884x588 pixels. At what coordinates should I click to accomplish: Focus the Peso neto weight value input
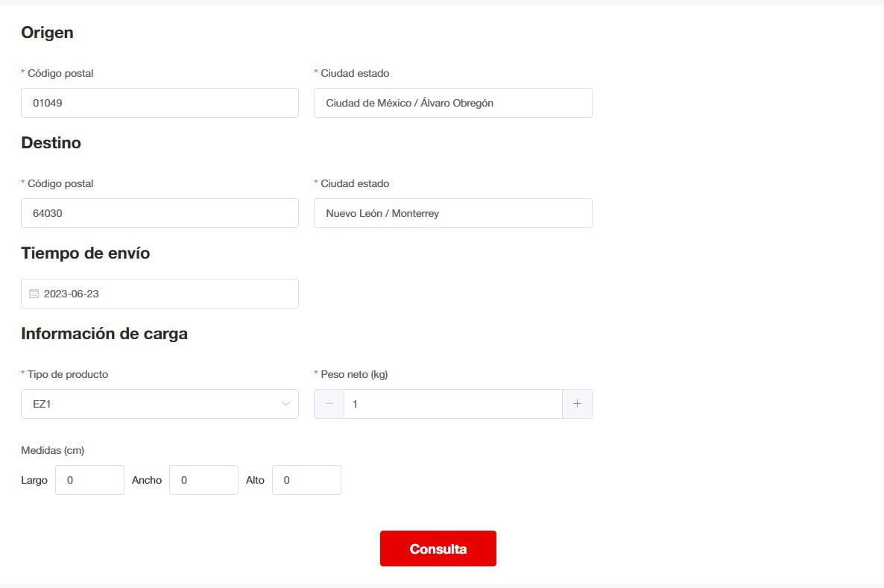(x=452, y=404)
